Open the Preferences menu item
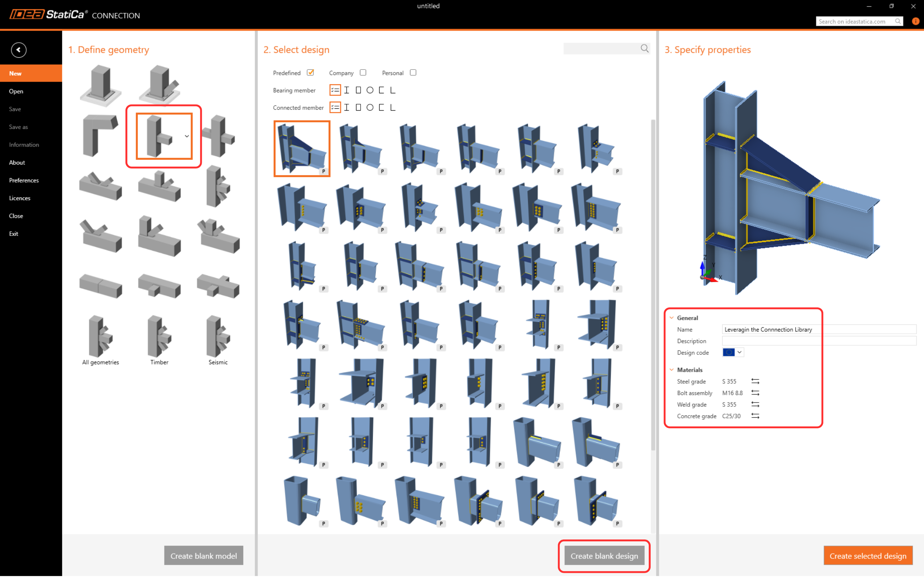Viewport: 924px width, 577px height. pos(24,180)
